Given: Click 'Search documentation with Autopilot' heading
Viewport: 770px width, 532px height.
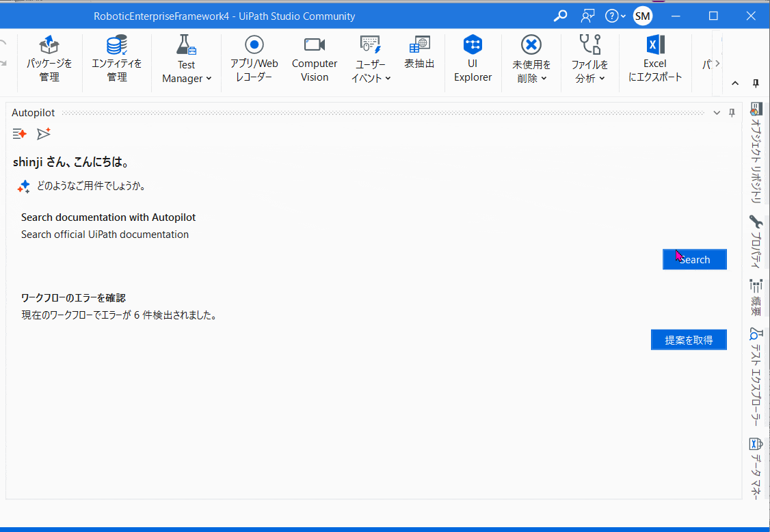Looking at the screenshot, I should (x=109, y=217).
